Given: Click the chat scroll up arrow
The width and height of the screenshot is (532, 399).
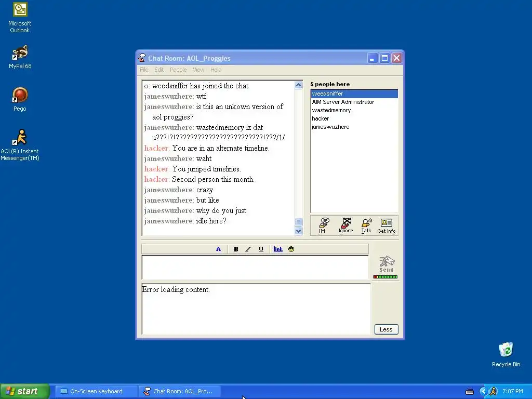Looking at the screenshot, I should 299,85.
